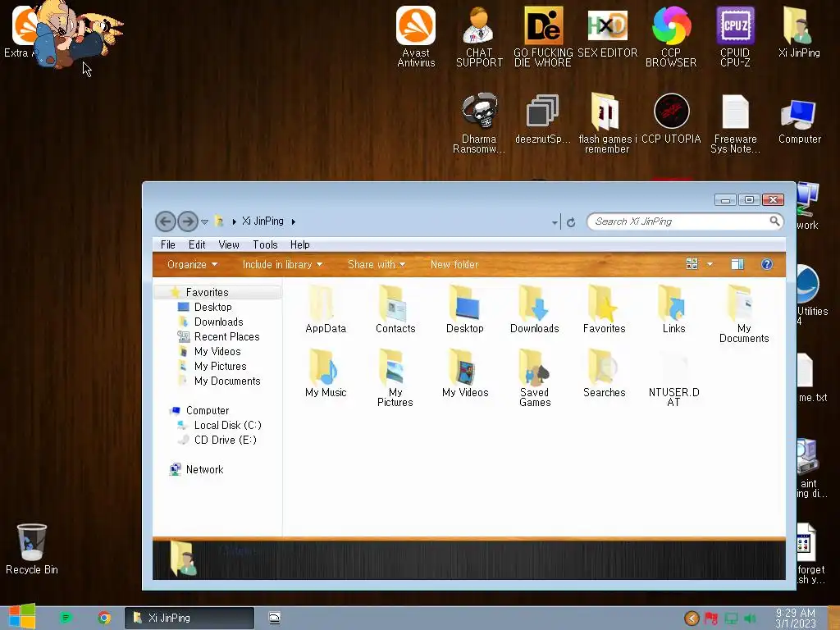Select the My Videos folder in file list
840x630 pixels.
464,373
